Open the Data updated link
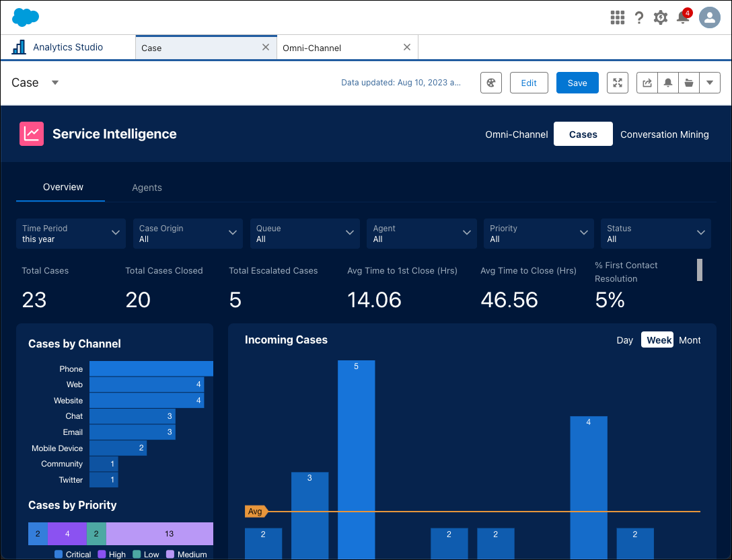 [x=402, y=82]
